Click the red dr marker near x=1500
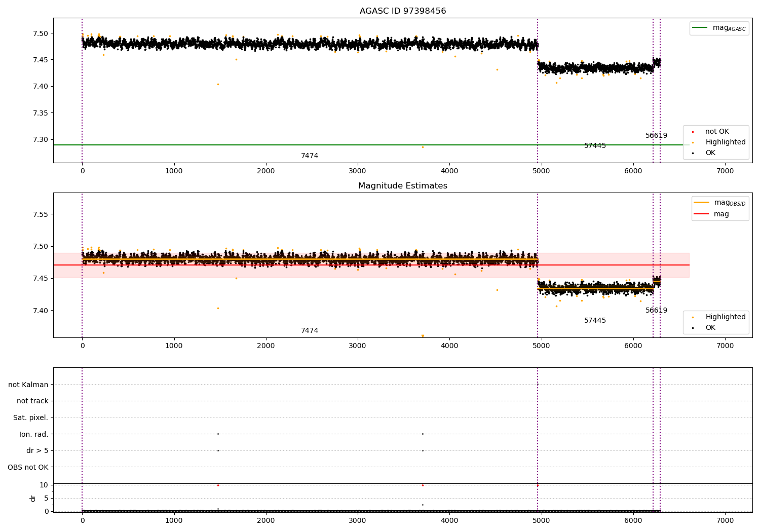Screen dimensions: 760x532 point(218,485)
